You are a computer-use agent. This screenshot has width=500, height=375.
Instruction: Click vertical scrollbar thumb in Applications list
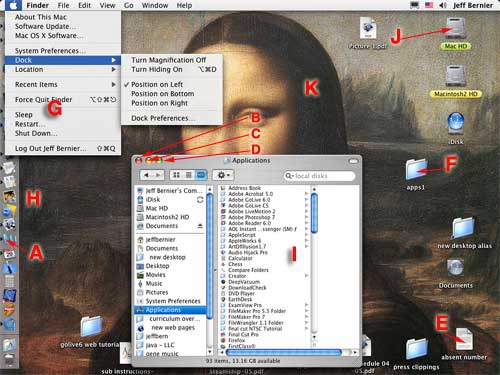pyautogui.click(x=314, y=213)
